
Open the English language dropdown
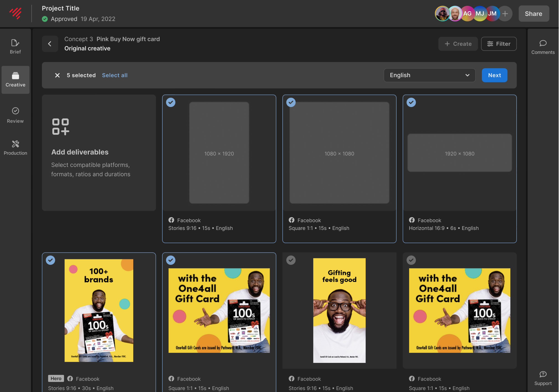429,75
